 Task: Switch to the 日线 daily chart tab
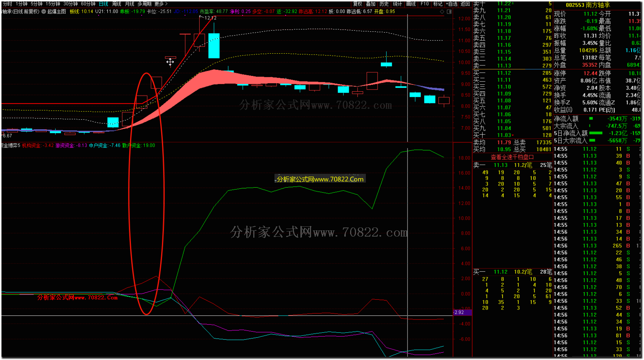click(x=104, y=4)
